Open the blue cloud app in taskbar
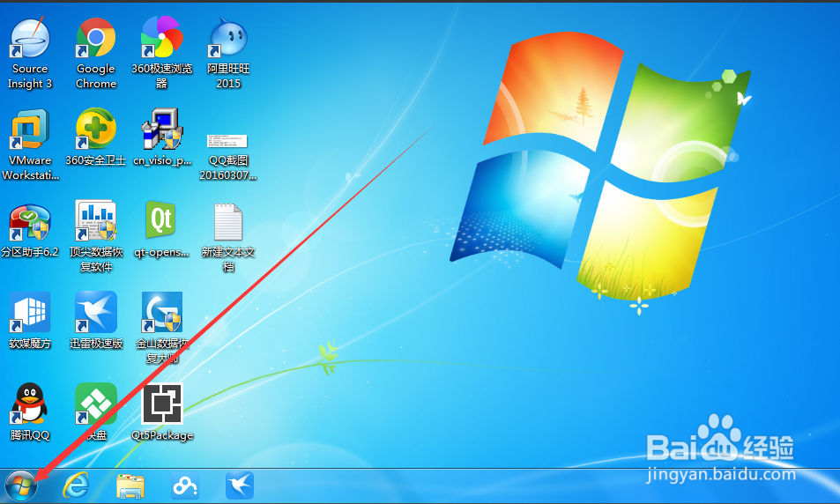840x504 pixels. pyautogui.click(x=185, y=485)
